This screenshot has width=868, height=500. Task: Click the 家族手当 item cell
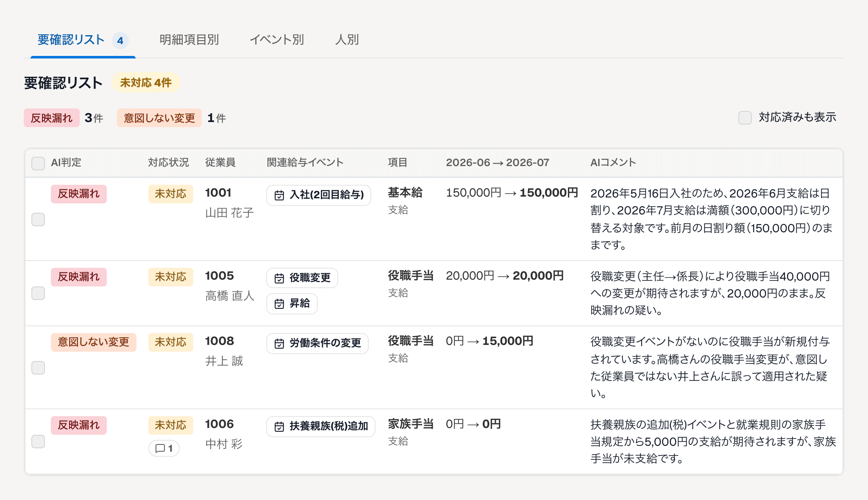pyautogui.click(x=411, y=424)
